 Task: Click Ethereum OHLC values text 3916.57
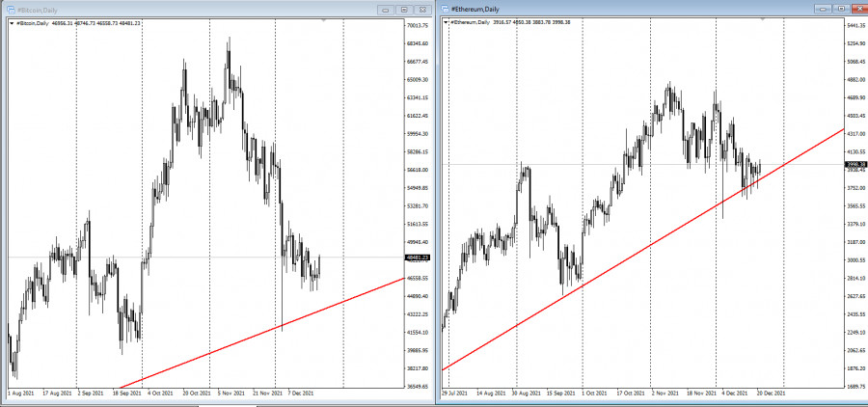[532, 22]
